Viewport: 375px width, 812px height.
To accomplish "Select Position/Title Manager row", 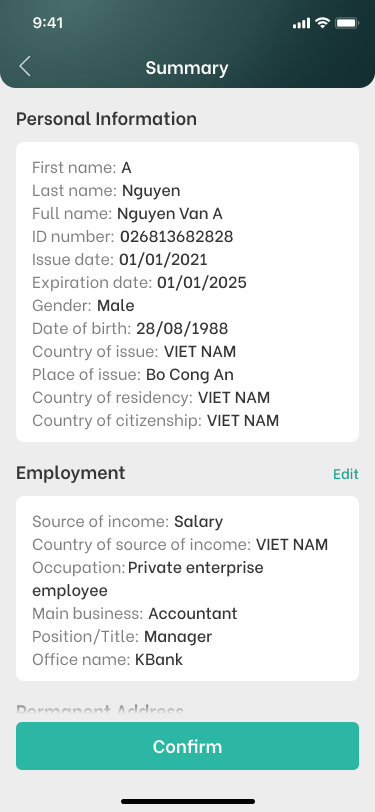I will point(122,636).
